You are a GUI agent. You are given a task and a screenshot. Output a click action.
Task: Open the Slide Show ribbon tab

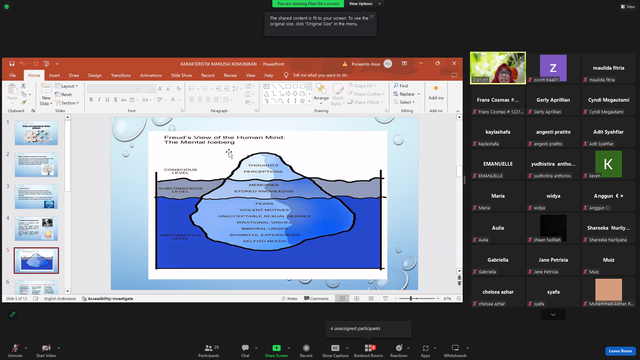click(181, 76)
